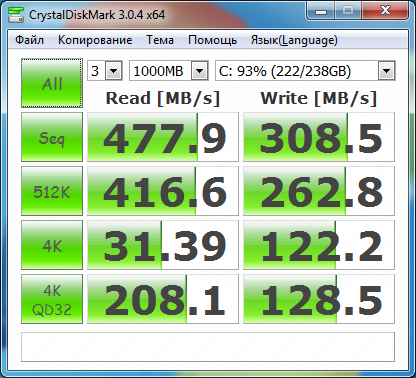Image resolution: width=416 pixels, height=378 pixels.
Task: Click the CrystalDiskMark app icon in title bar
Action: click(x=15, y=15)
